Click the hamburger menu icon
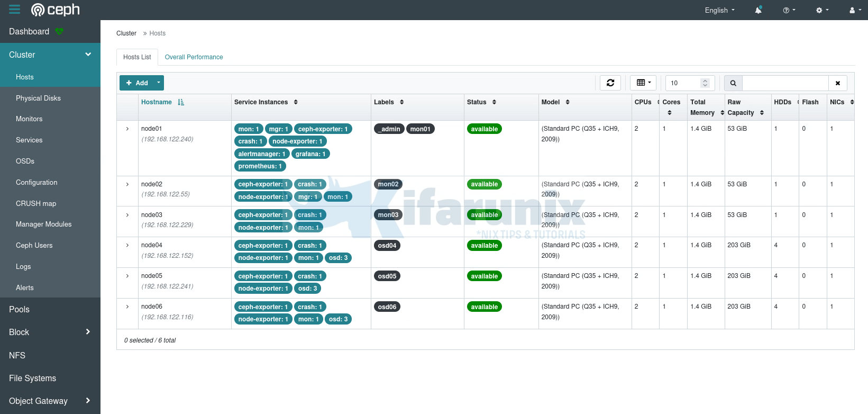 pos(14,10)
